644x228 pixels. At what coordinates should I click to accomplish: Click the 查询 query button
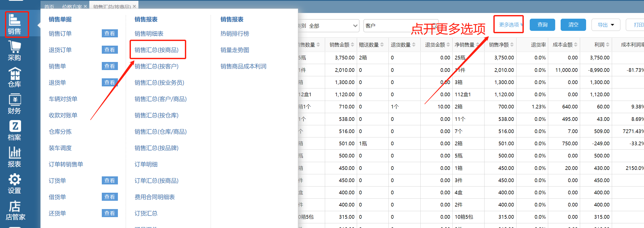pyautogui.click(x=542, y=25)
